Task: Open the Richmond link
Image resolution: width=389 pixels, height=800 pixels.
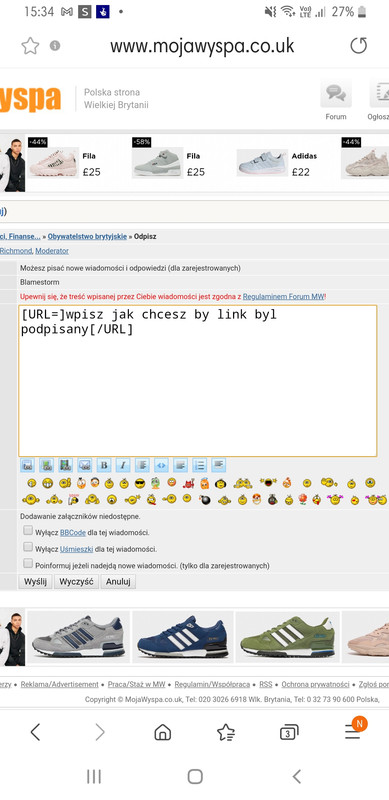Action: coord(16,251)
